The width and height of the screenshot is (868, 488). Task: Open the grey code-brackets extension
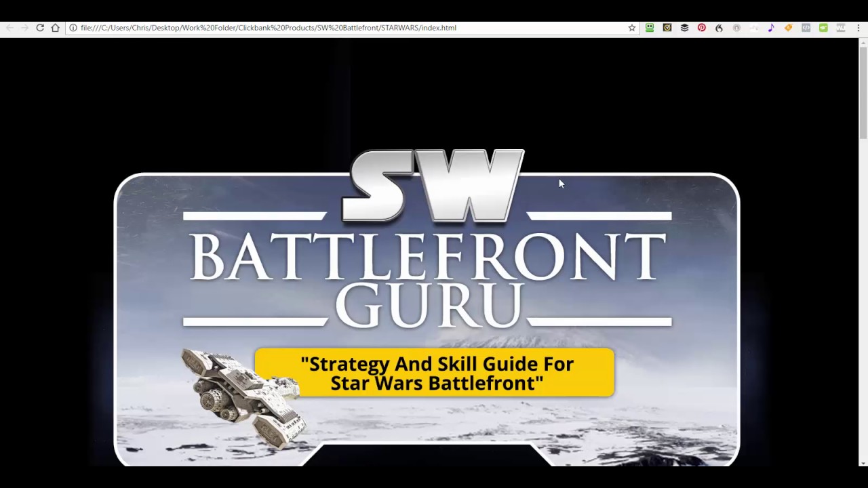pyautogui.click(x=806, y=28)
